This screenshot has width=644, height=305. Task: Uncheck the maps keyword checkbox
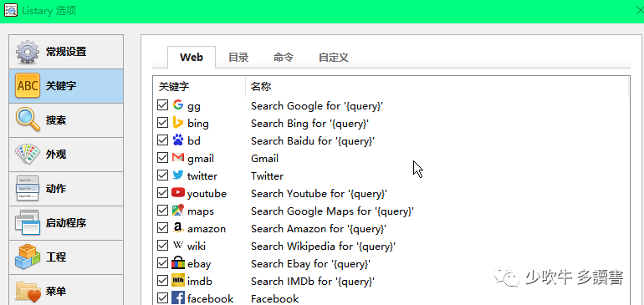162,211
